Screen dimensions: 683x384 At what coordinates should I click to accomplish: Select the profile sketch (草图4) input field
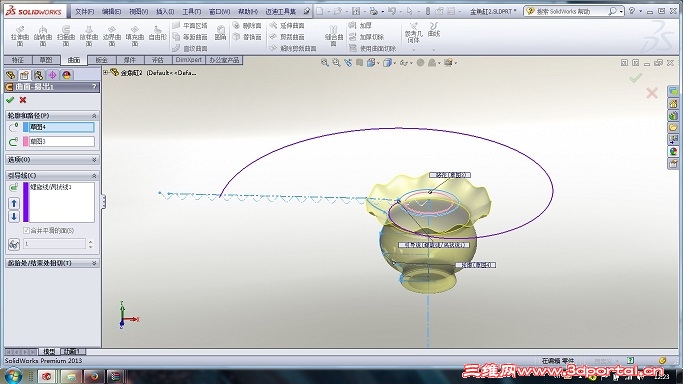[x=61, y=127]
